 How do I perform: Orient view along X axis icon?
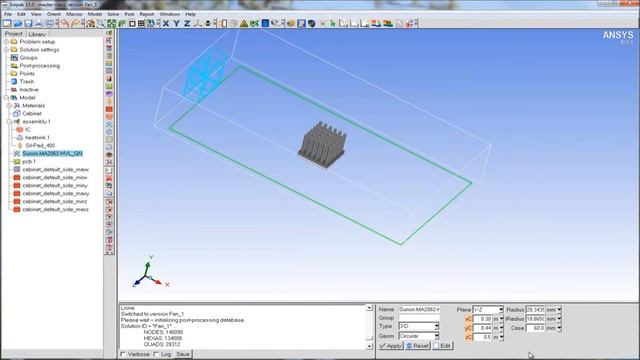166,24
